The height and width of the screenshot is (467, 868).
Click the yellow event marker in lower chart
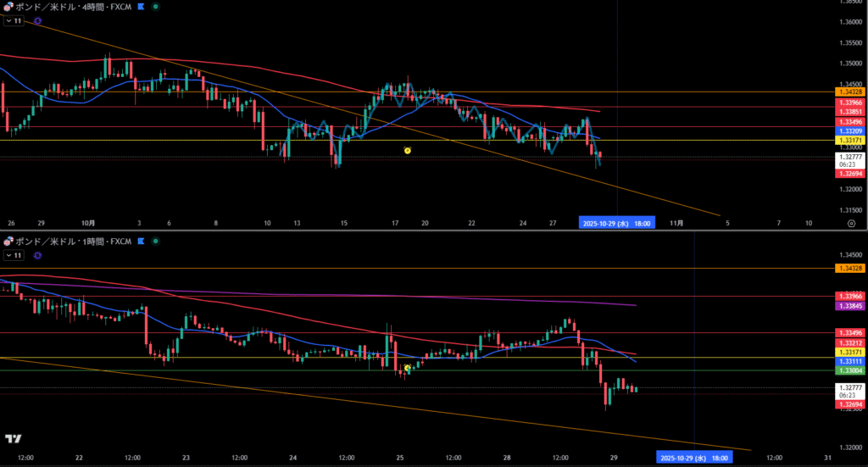408,368
